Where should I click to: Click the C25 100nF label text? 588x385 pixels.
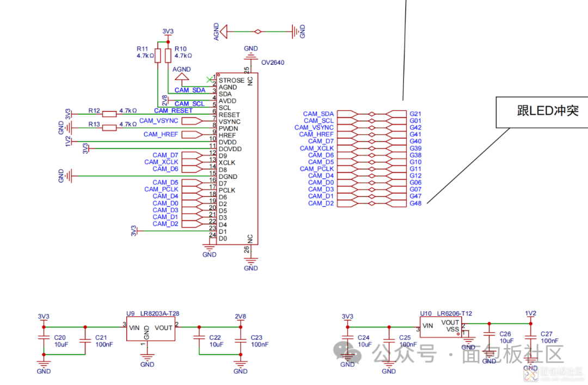pos(408,341)
